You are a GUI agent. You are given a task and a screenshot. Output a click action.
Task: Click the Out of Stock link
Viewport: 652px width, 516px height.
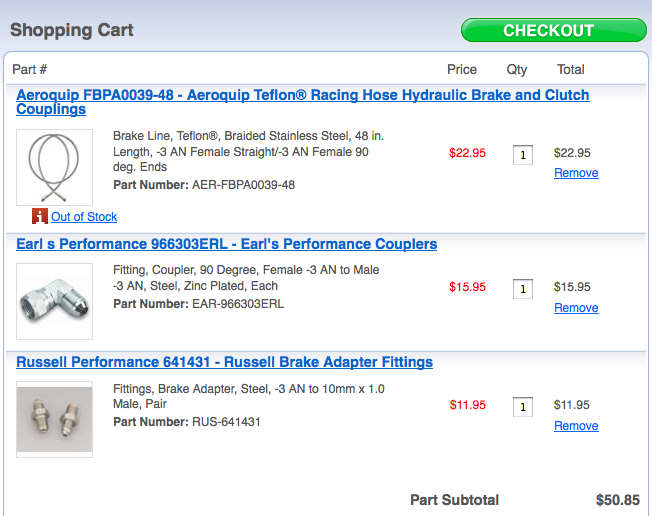pos(84,217)
